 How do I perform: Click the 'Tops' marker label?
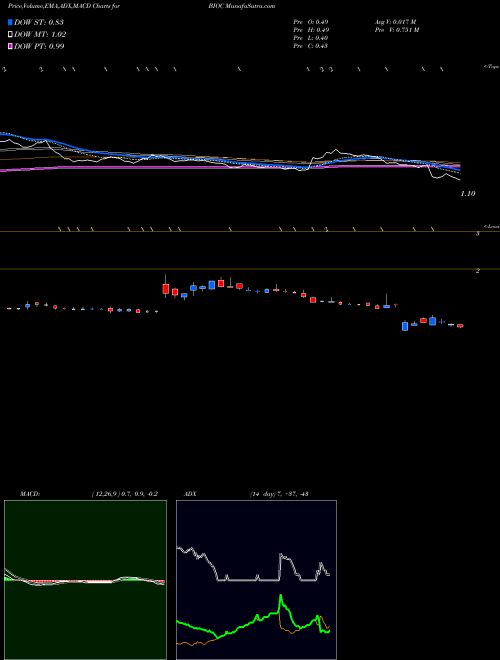click(x=492, y=67)
